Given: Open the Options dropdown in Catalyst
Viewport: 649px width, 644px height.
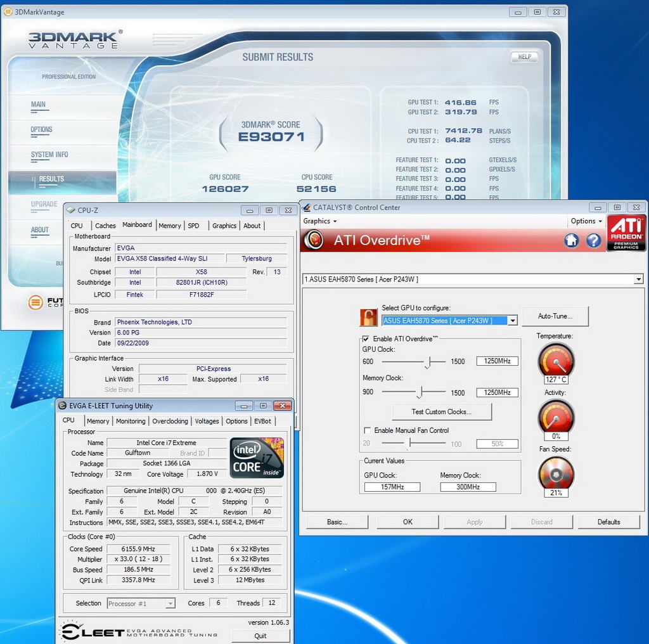Looking at the screenshot, I should [x=586, y=221].
